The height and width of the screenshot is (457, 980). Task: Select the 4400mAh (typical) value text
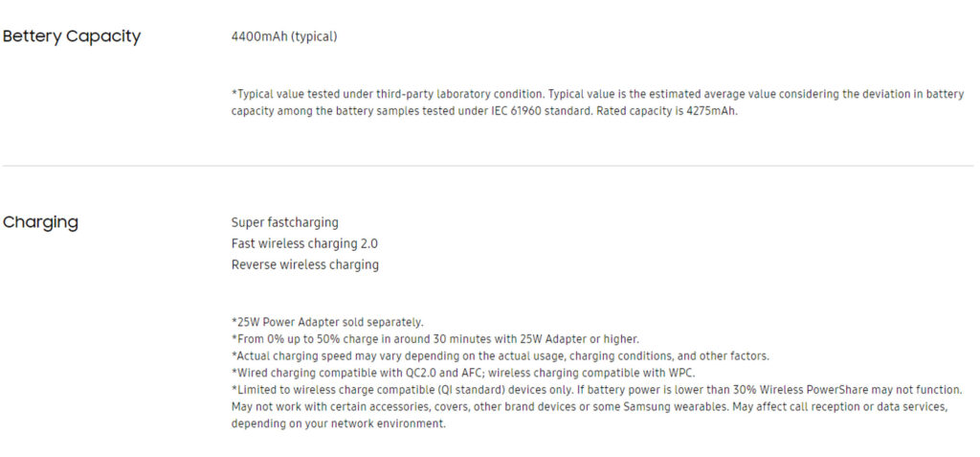tap(284, 37)
